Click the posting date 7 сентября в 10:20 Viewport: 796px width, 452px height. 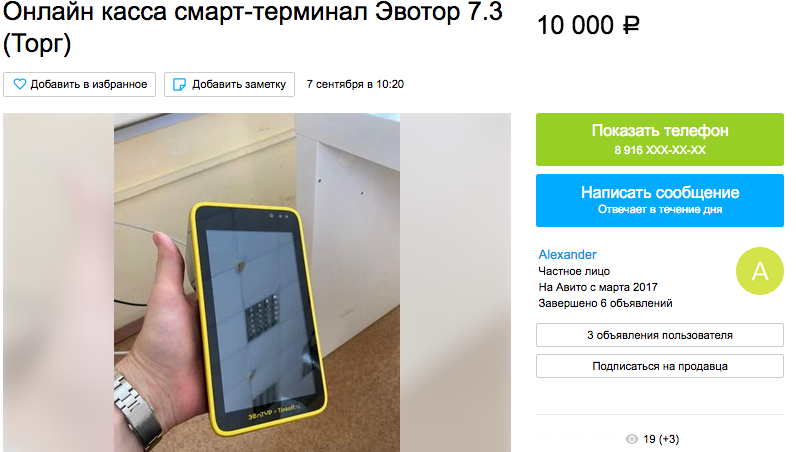coord(355,84)
